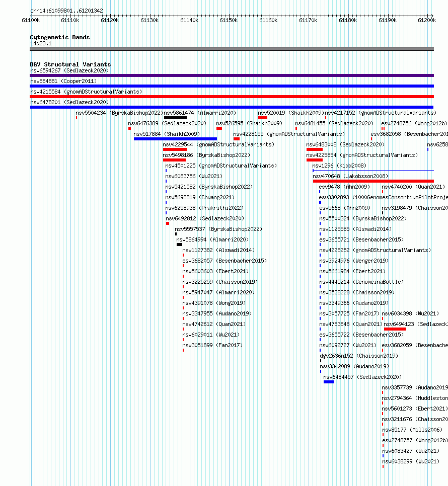Open nsv520019 (Shaikh2009) label
This screenshot has width=448, height=486.
pos(291,113)
